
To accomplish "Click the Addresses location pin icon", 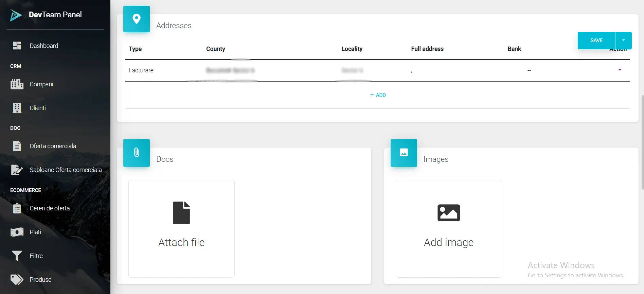I will (137, 19).
